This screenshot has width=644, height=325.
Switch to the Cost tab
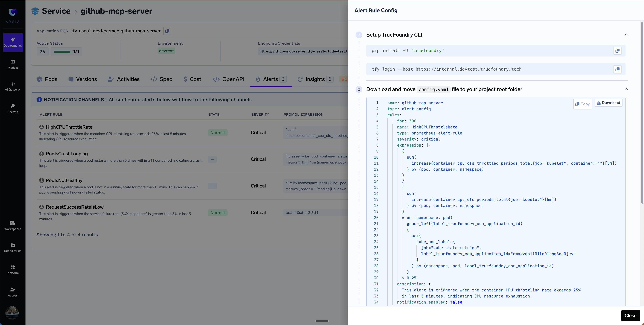point(192,79)
